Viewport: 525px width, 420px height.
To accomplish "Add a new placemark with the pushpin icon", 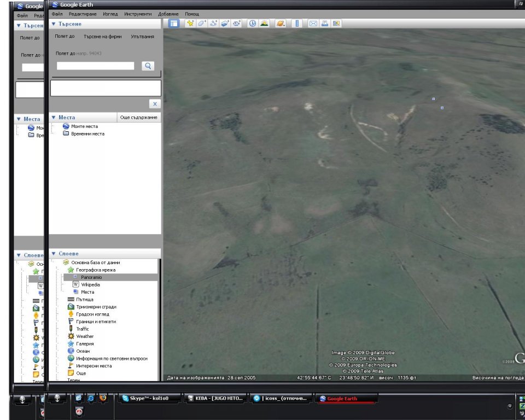I will click(x=190, y=24).
